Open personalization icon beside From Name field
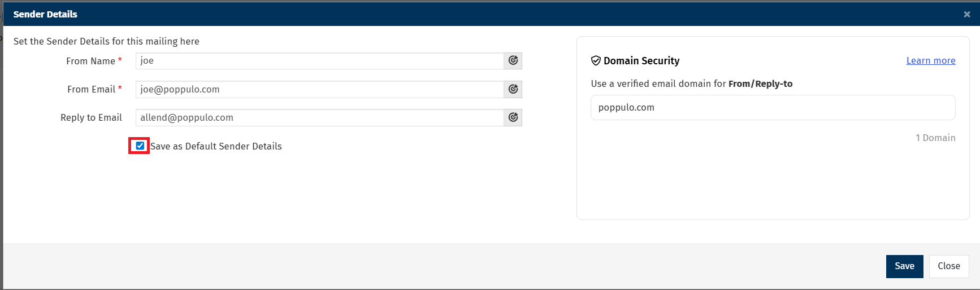This screenshot has width=980, height=290. (513, 61)
